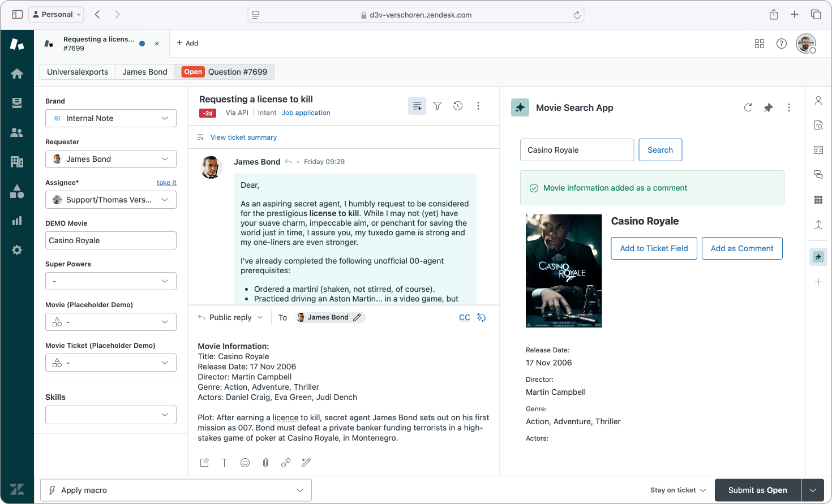Screen dimensions: 832x504
Task: Click the Casino Royale search field
Action: click(x=577, y=150)
